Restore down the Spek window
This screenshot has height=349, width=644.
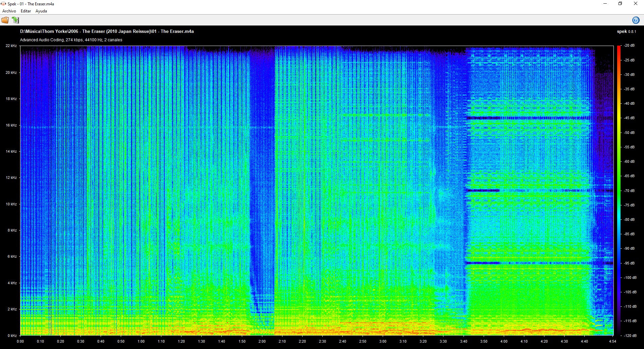[620, 4]
